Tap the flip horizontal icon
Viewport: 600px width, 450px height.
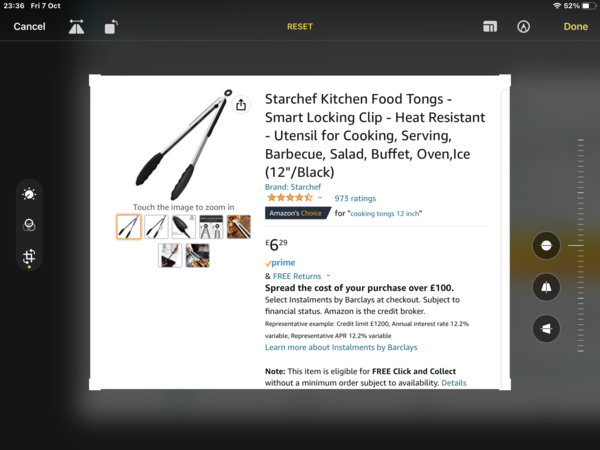pos(77,27)
